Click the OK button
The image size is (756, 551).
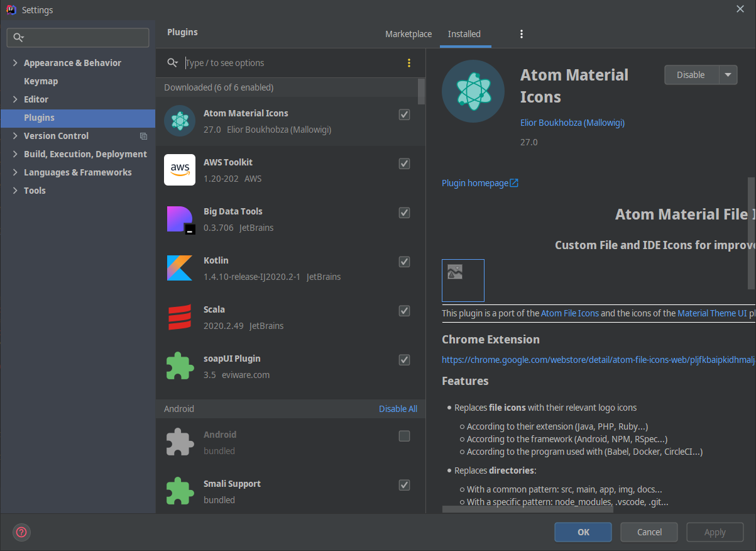[x=583, y=532]
